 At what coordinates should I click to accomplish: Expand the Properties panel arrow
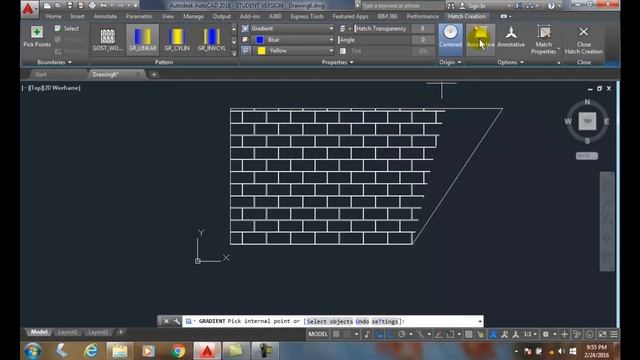[351, 62]
